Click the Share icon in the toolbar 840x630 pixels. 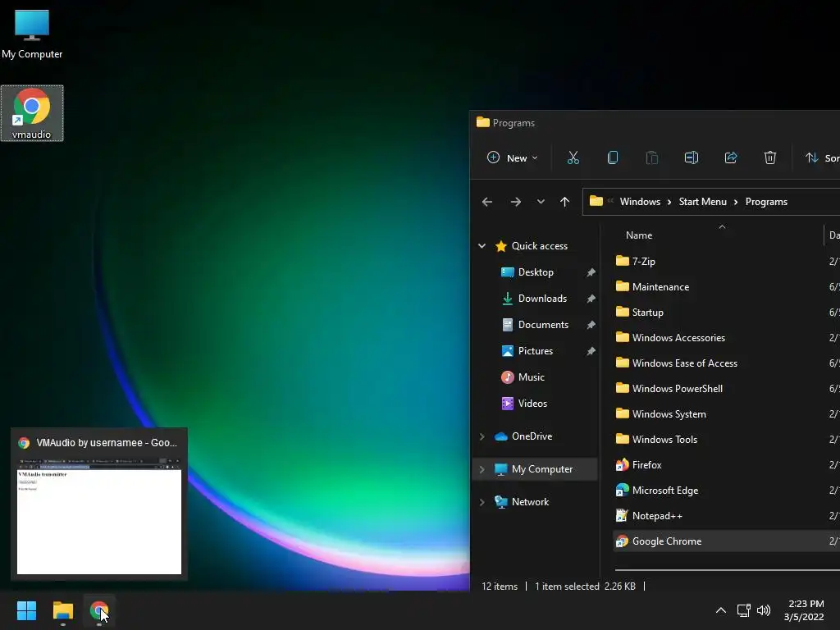coord(731,157)
